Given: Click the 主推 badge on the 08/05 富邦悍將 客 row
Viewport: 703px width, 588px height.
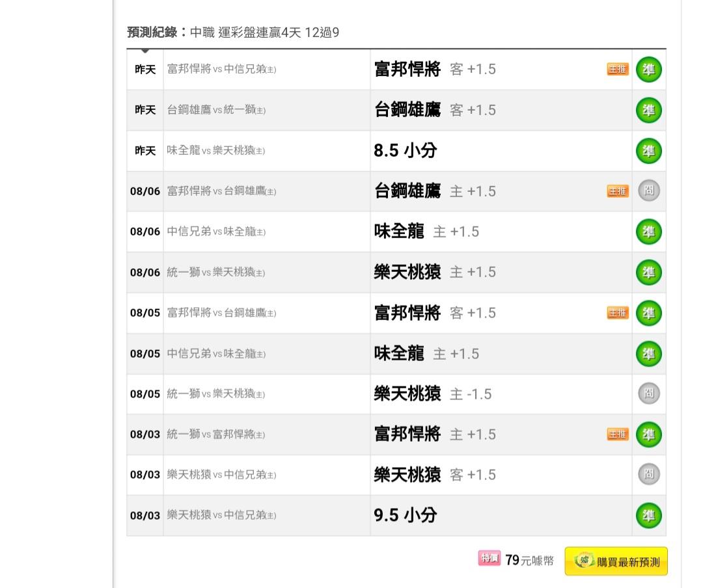Looking at the screenshot, I should pyautogui.click(x=618, y=313).
